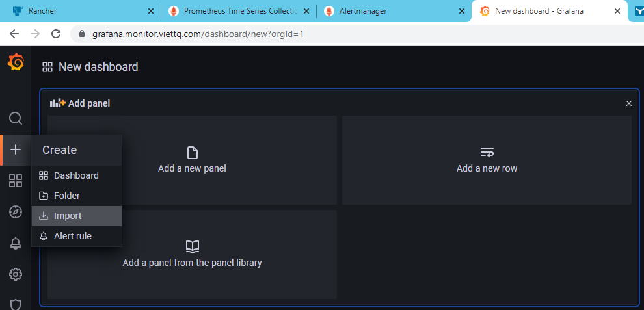Image resolution: width=644 pixels, height=310 pixels.
Task: Click Add a panel from the panel library
Action: click(x=192, y=254)
